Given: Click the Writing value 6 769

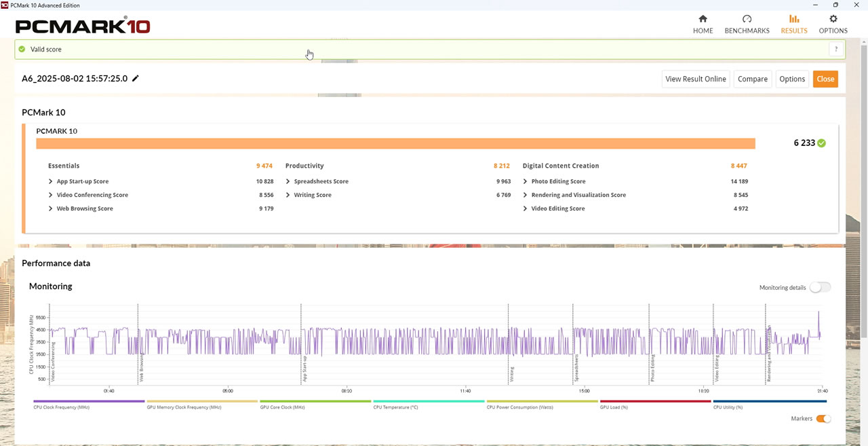Looking at the screenshot, I should (502, 195).
